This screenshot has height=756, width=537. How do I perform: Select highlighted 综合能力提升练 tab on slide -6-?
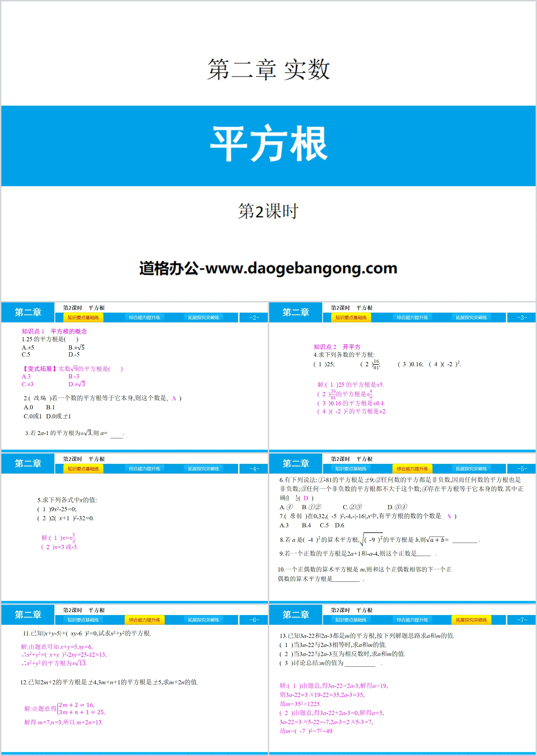pyautogui.click(x=145, y=620)
